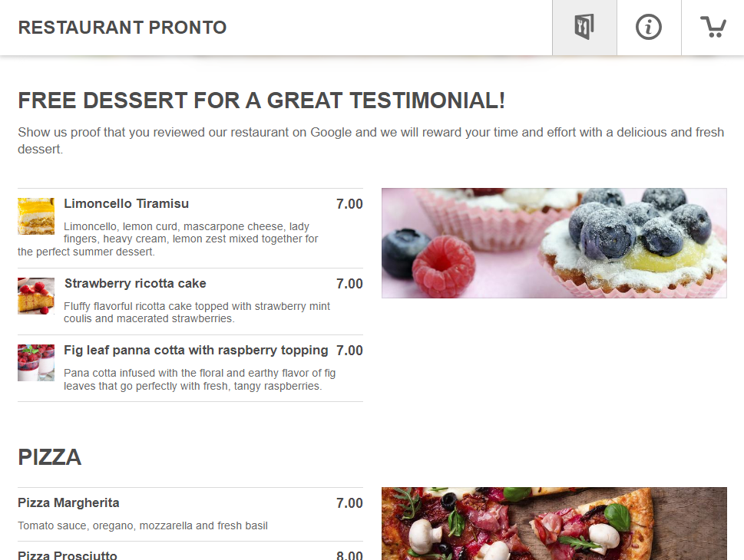
Task: Click the Free Dessert testimonial heading
Action: 262,100
